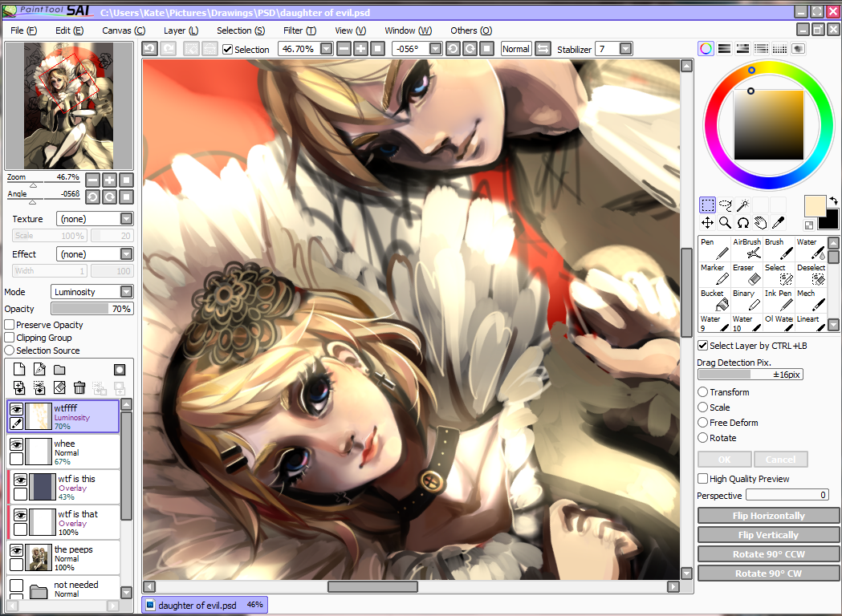Create a new linework layer

coord(39,369)
